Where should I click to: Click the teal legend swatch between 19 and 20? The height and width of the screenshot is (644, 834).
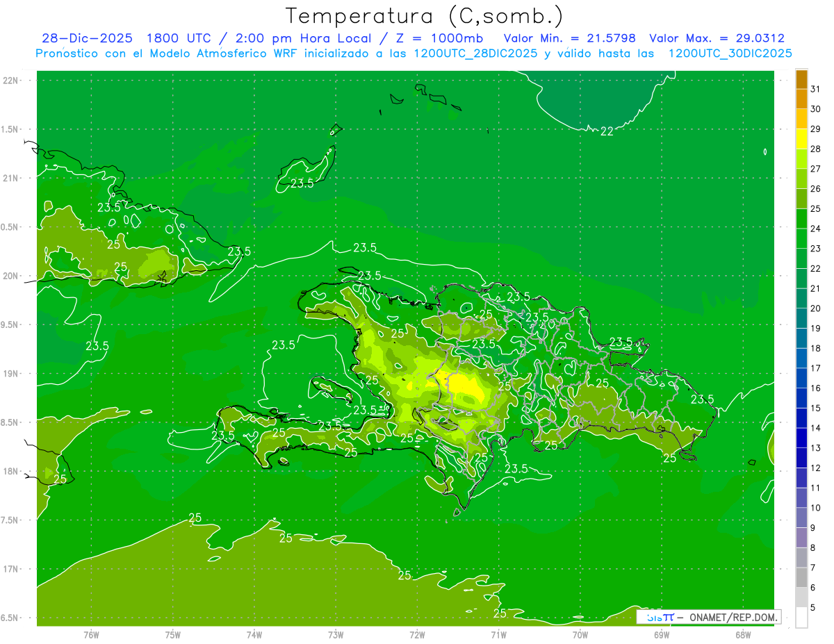801,319
